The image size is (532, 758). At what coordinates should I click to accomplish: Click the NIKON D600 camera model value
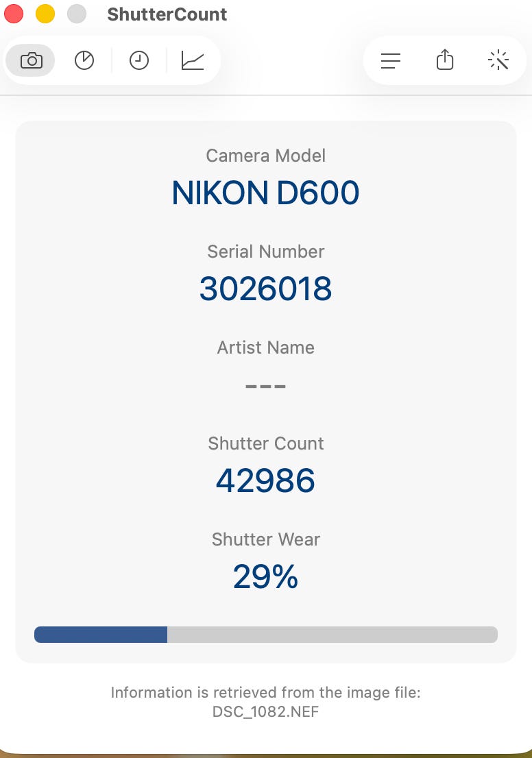(x=265, y=193)
